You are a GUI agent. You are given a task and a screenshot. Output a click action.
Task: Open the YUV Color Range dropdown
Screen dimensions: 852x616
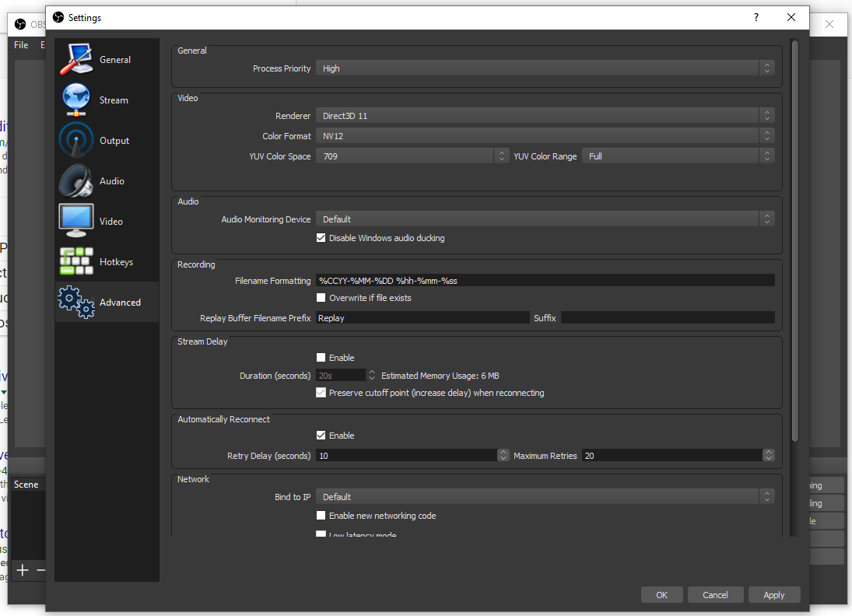tap(678, 156)
